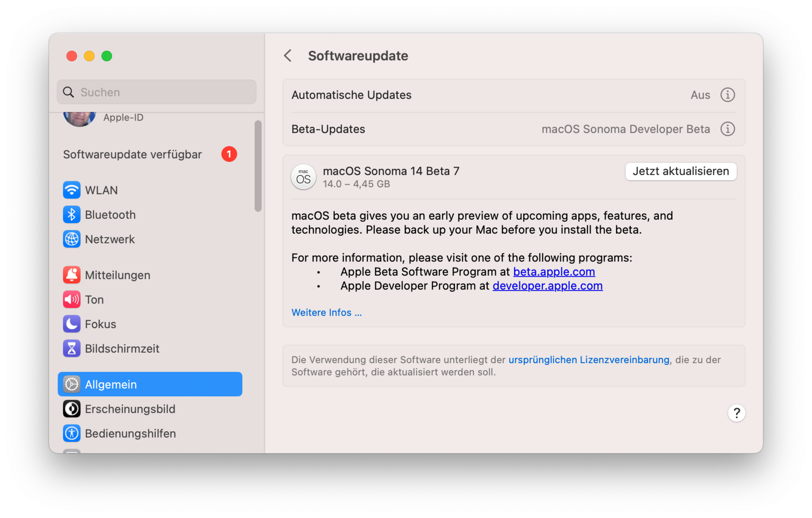Click the sidebar scrollbar
Screen dimensions: 812x518
click(258, 165)
